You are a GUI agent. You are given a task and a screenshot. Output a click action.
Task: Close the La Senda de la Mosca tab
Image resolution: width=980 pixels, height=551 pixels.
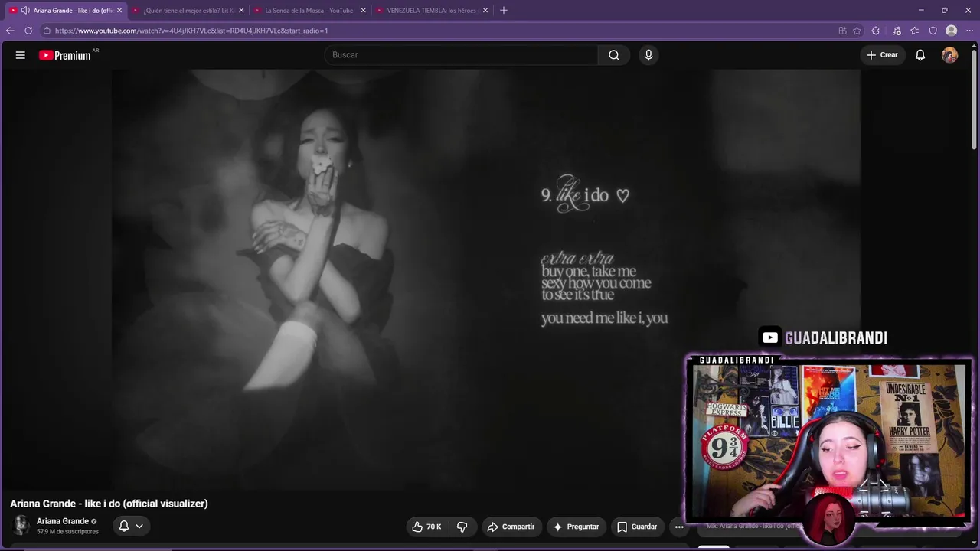(x=363, y=11)
